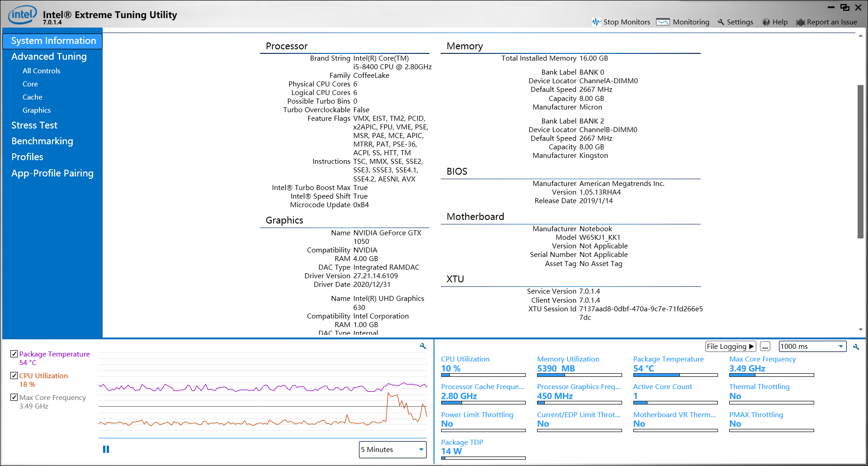Screen dimensions: 868x466
Task: Click the Settings label
Action: (740, 22)
